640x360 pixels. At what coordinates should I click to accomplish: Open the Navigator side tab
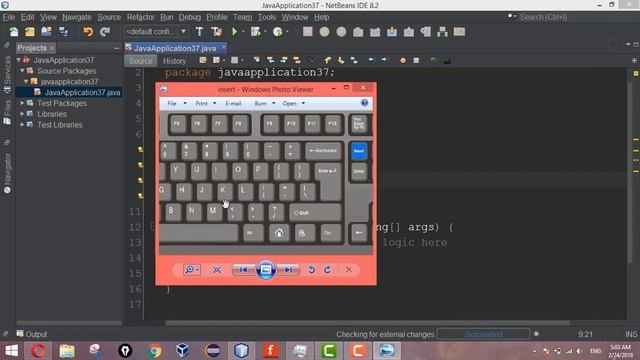tap(7, 172)
